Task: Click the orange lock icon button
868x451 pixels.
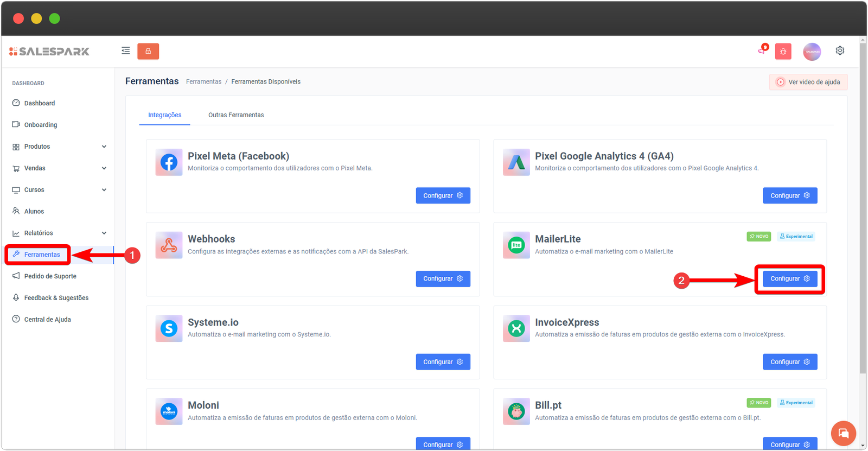Action: click(148, 51)
